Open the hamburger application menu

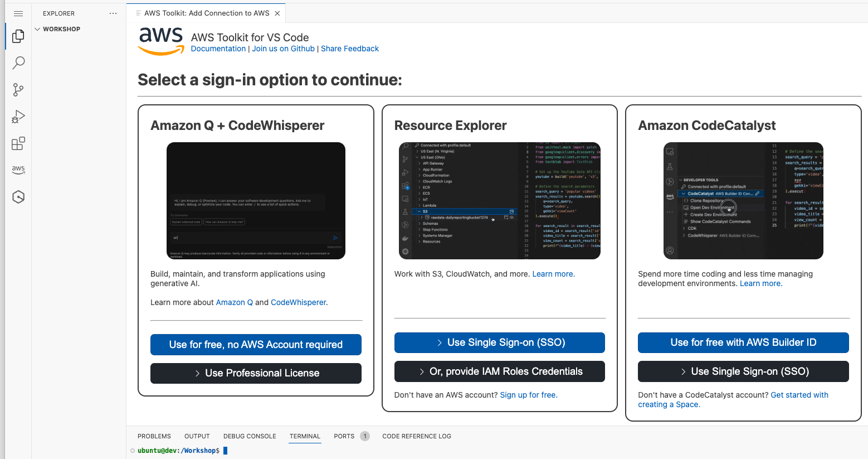(18, 13)
